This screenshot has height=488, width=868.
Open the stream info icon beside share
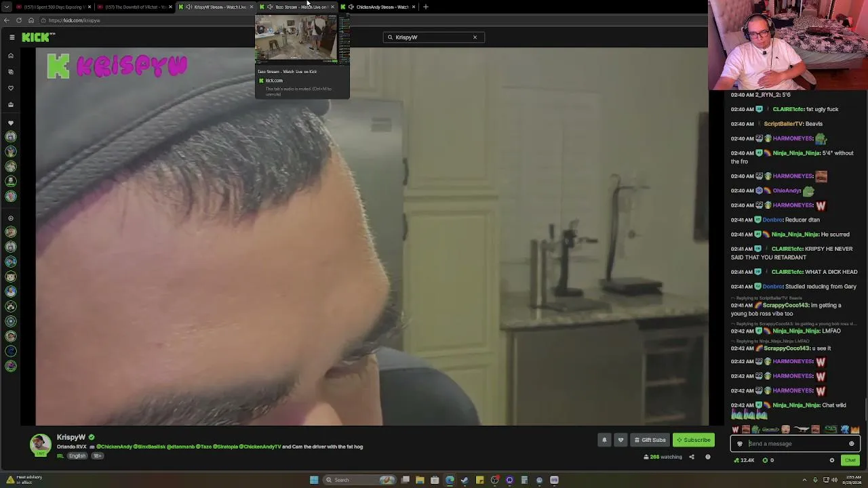point(708,457)
